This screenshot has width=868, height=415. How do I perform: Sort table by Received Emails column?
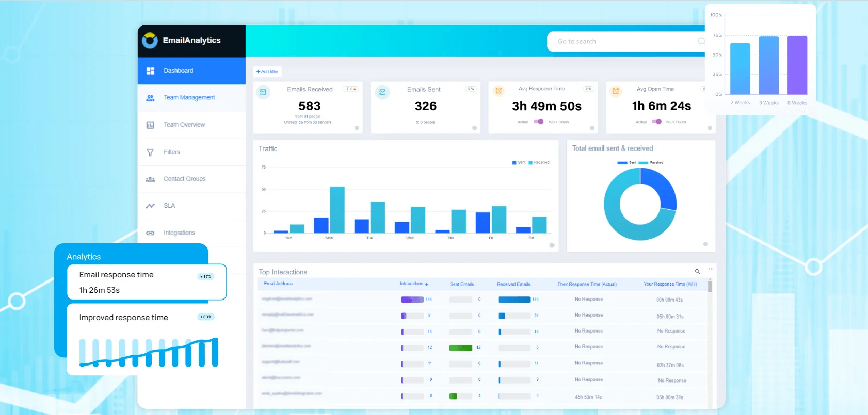513,284
